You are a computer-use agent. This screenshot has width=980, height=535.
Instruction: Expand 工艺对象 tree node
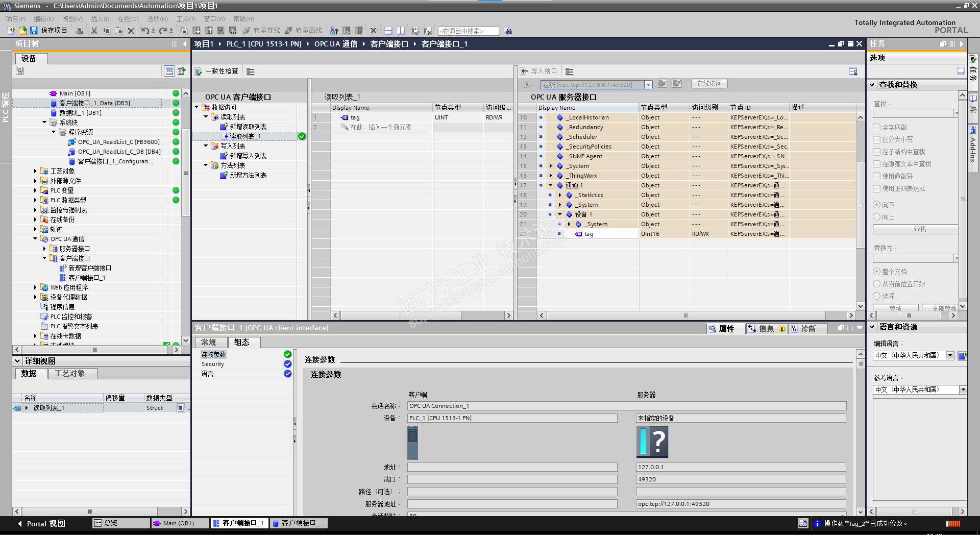35,171
